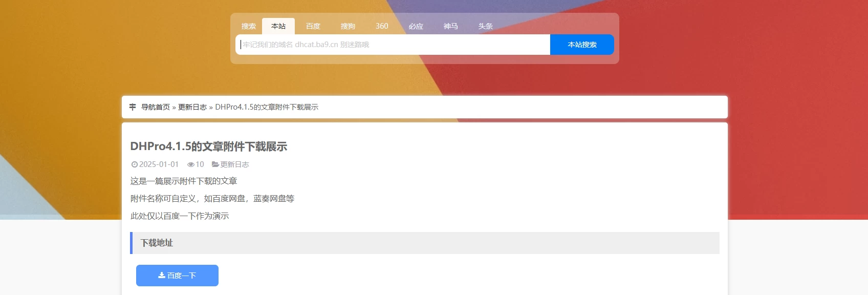Select the 本站 search tab
The height and width of the screenshot is (295, 868).
pos(278,26)
